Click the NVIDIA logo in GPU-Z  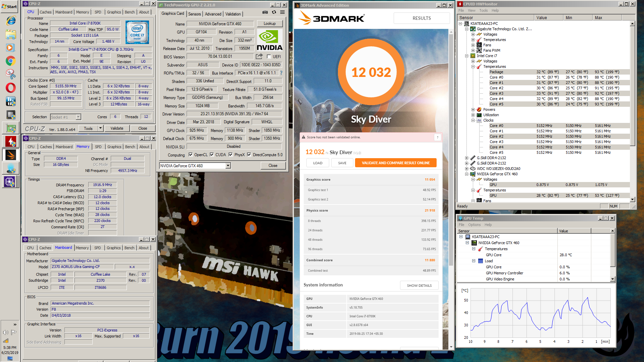click(269, 40)
